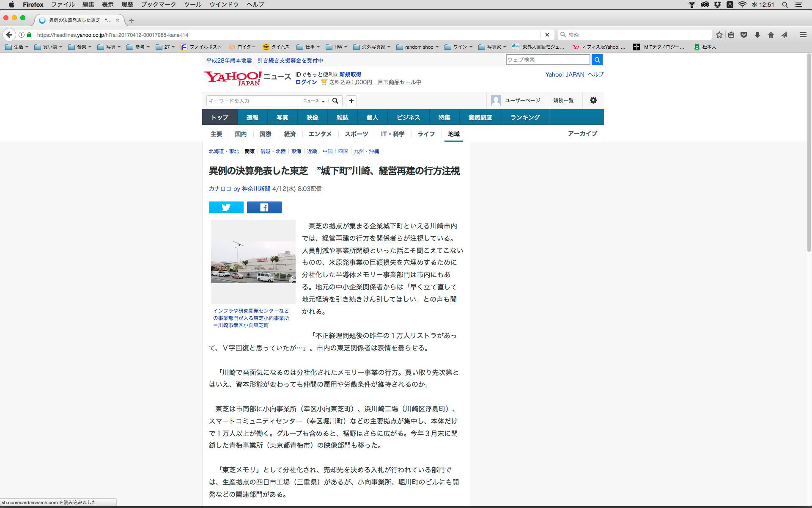812x508 pixels.
Task: Click the plus icon beside keyword search
Action: tap(351, 101)
